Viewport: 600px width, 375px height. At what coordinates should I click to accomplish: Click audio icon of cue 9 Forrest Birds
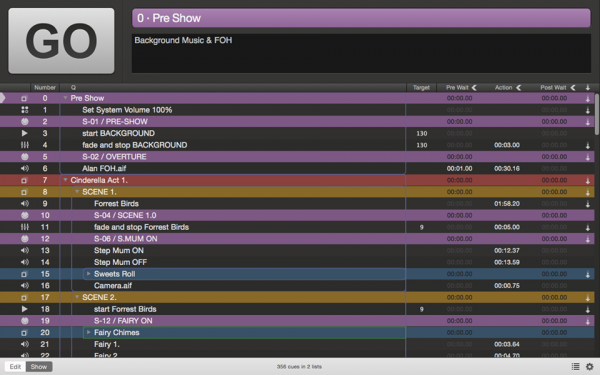(24, 204)
